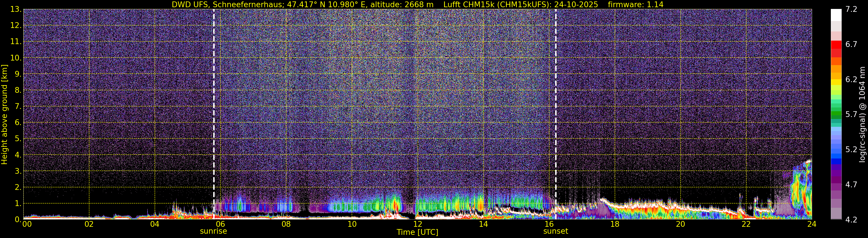The width and height of the screenshot is (868, 238).
Task: Click the yellow segment of the colorbar
Action: (836, 82)
